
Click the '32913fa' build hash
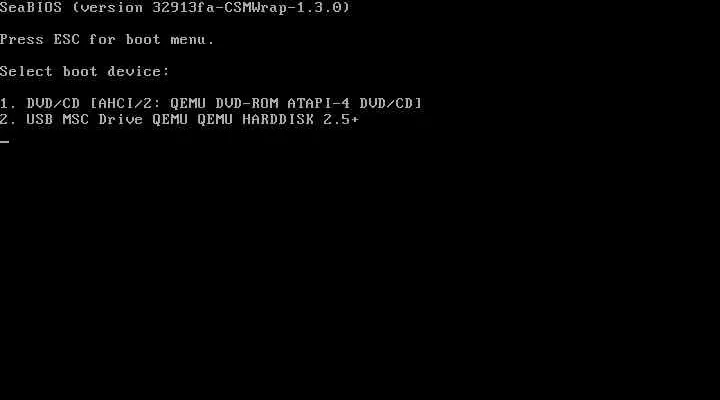tap(183, 7)
